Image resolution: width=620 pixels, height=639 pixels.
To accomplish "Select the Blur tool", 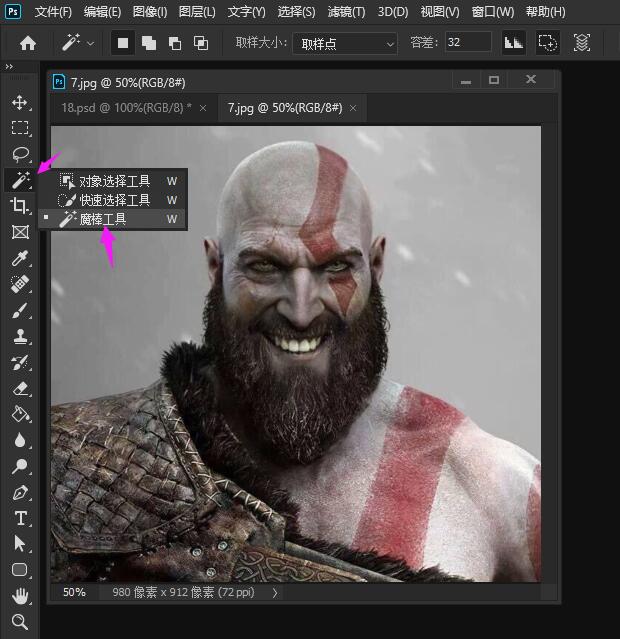I will 20,440.
